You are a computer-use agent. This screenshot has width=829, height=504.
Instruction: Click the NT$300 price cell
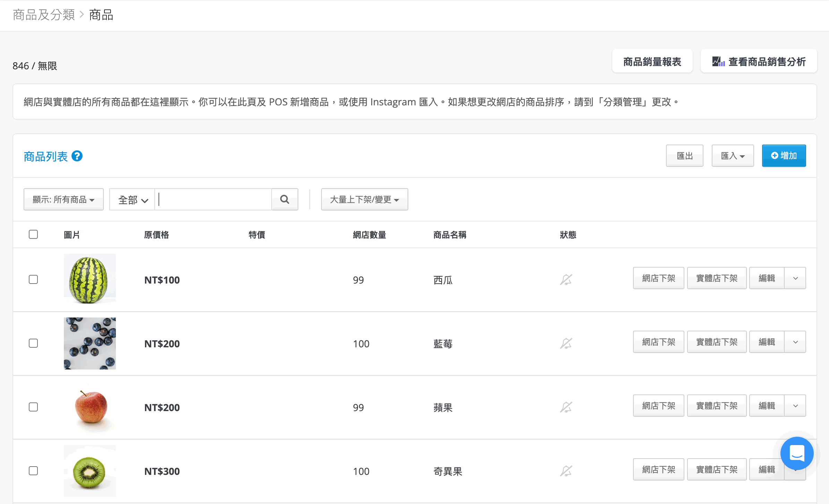162,471
